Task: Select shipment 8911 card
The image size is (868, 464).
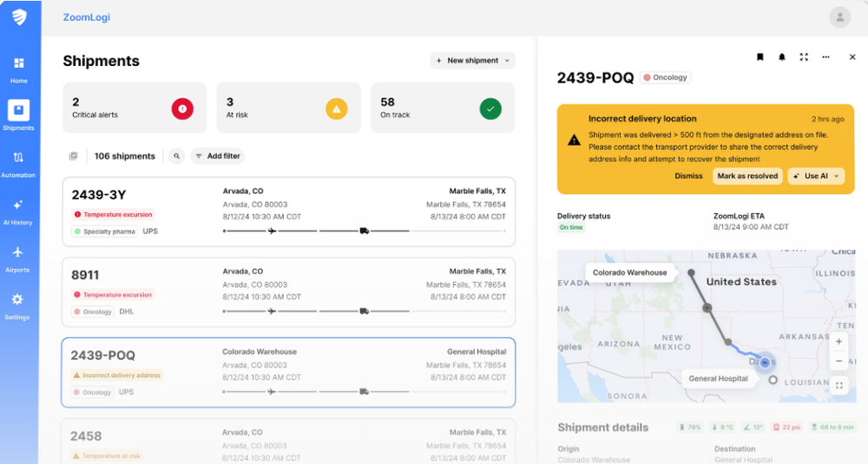Action: tap(288, 292)
